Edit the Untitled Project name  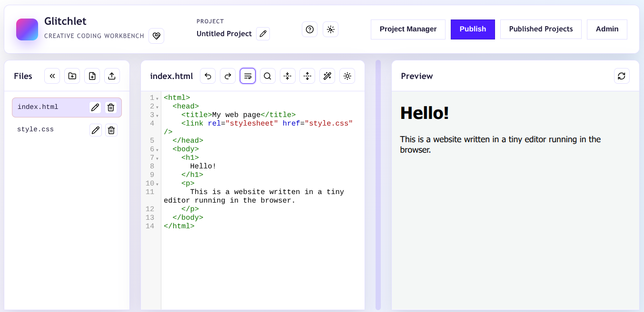[263, 34]
